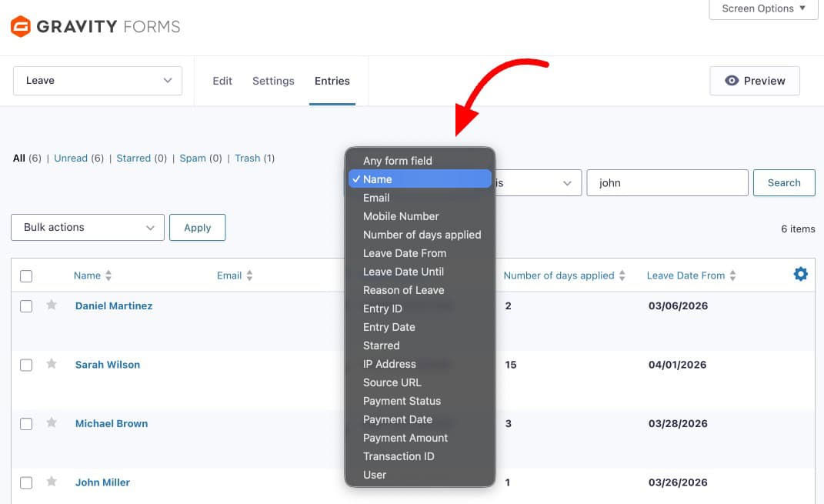824x504 pixels.
Task: Expand Screen Options panel
Action: tap(763, 8)
